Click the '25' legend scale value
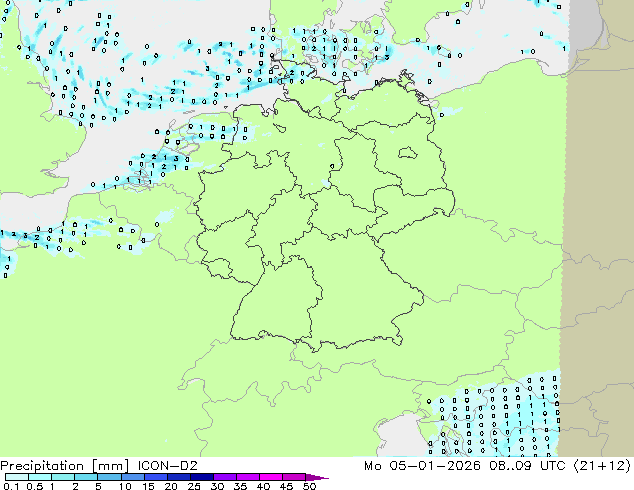Screen dimensions: 634x490 click(194, 486)
